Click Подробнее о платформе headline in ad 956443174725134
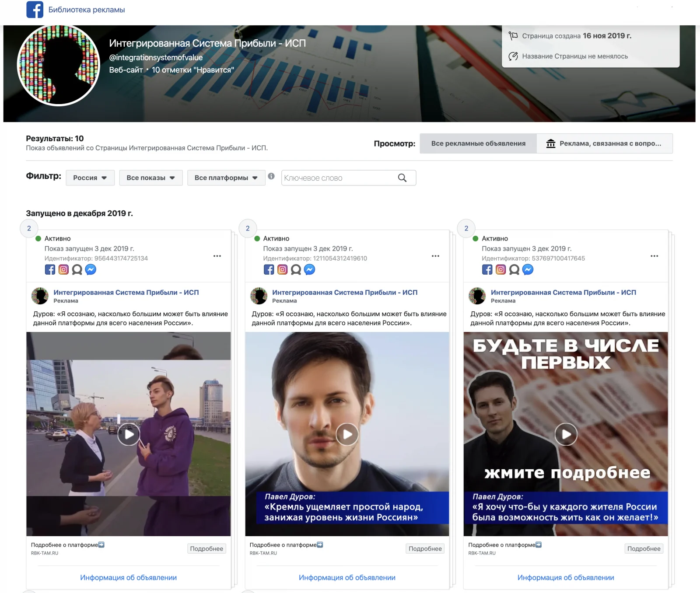 click(x=68, y=545)
